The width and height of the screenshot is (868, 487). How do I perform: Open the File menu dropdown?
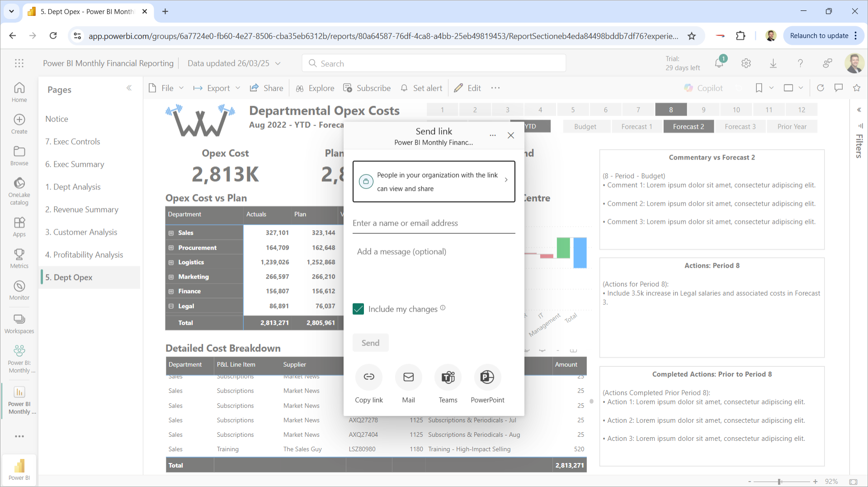click(166, 88)
